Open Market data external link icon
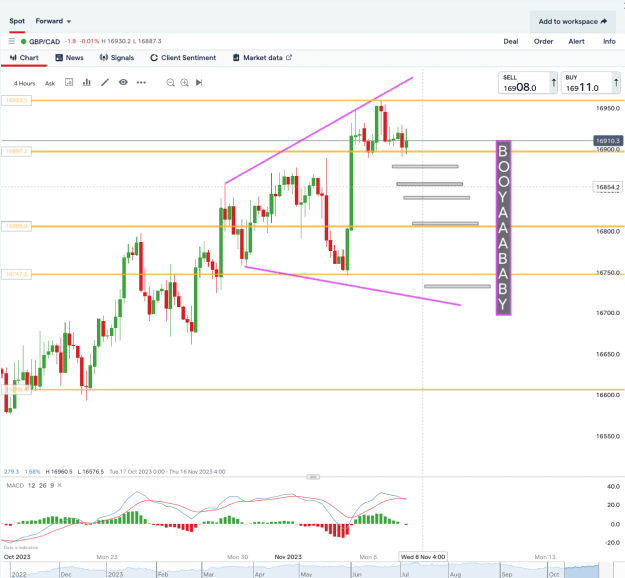 click(x=289, y=57)
